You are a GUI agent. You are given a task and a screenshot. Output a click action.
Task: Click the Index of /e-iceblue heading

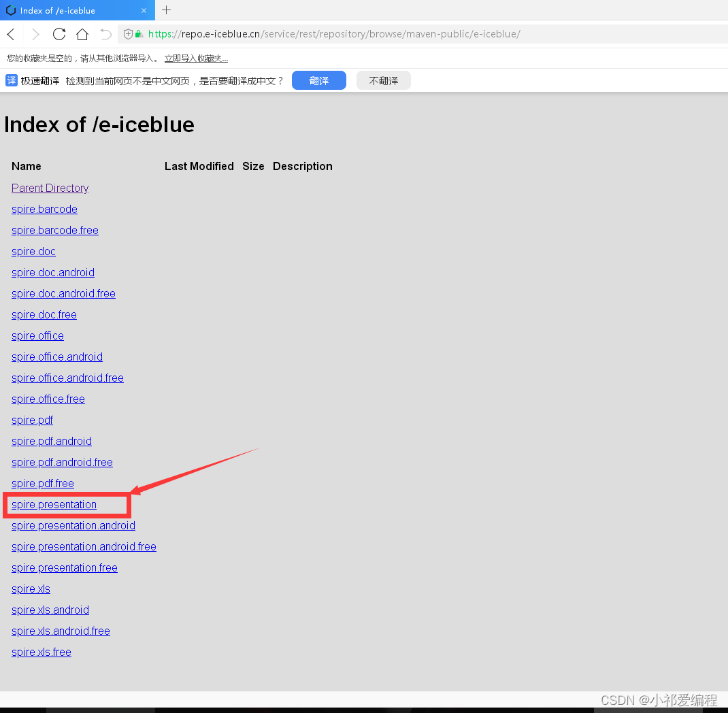(99, 125)
